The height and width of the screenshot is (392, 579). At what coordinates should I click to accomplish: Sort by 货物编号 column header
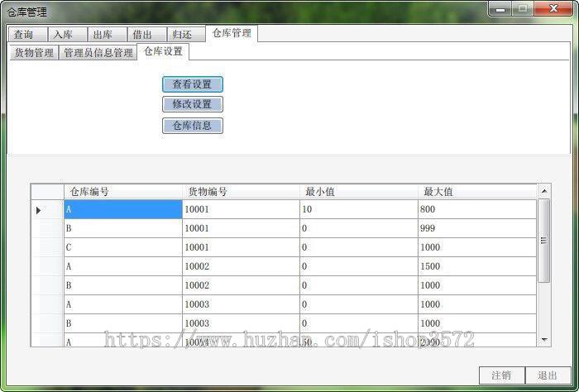pos(241,192)
